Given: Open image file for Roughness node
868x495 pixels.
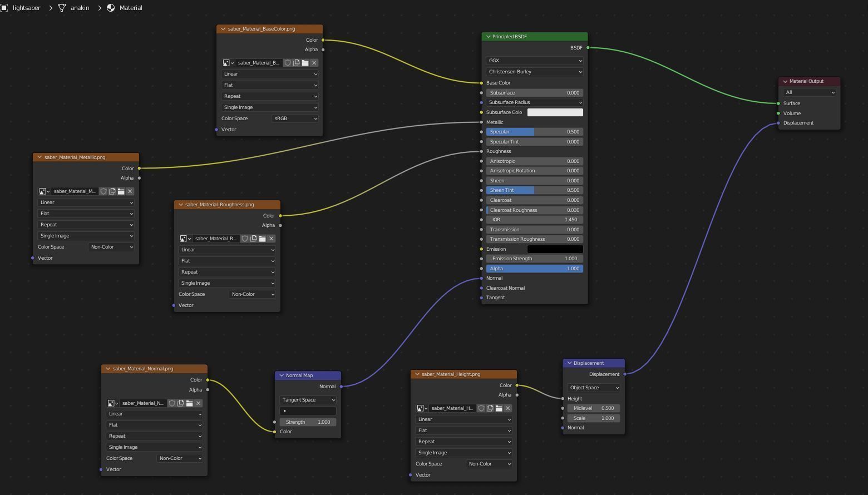Looking at the screenshot, I should click(263, 239).
